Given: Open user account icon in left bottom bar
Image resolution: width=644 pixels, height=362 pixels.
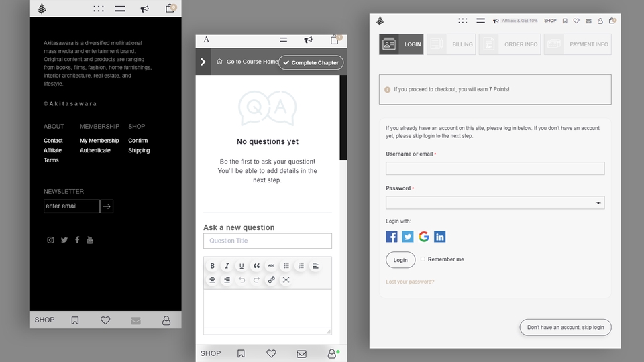Looking at the screenshot, I should pos(166,320).
